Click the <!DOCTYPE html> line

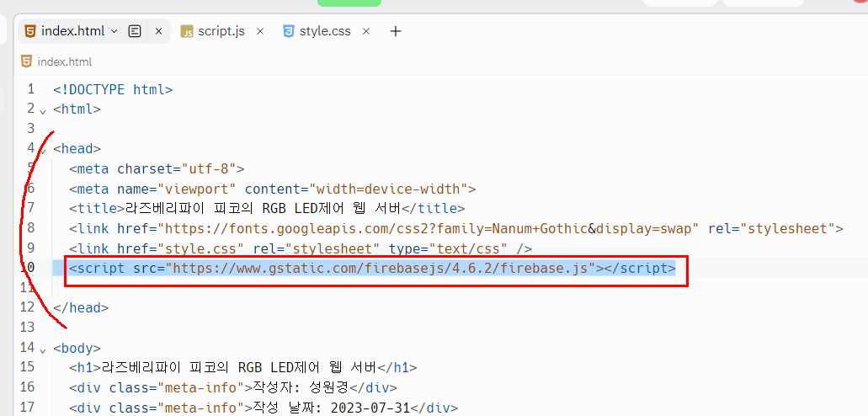[113, 90]
